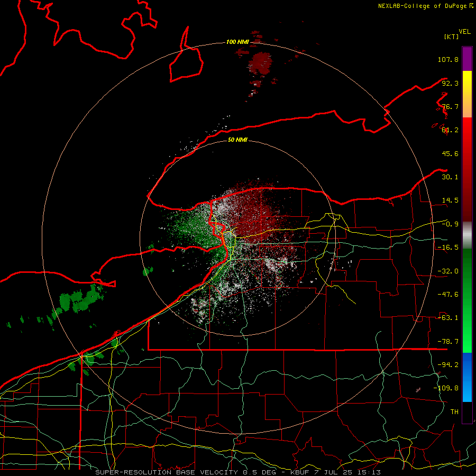Image resolution: width=476 pixels, height=476 pixels.
Task: Select the -32.0 velocity scale value
Action: coord(448,271)
